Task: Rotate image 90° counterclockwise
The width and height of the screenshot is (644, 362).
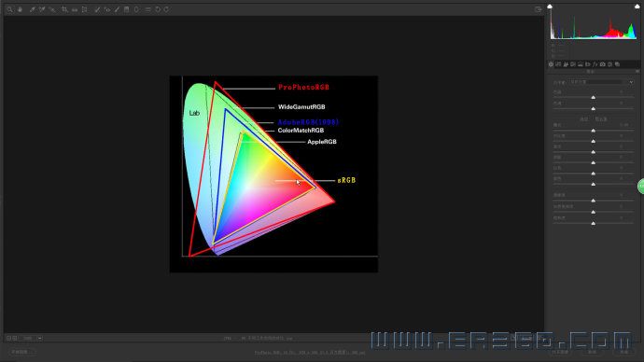Action: pyautogui.click(x=158, y=9)
